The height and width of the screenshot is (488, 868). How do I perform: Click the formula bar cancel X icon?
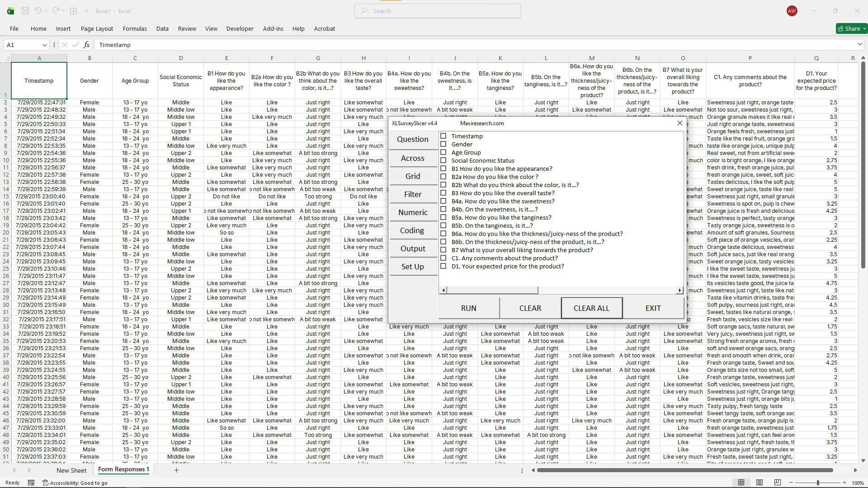tap(64, 45)
